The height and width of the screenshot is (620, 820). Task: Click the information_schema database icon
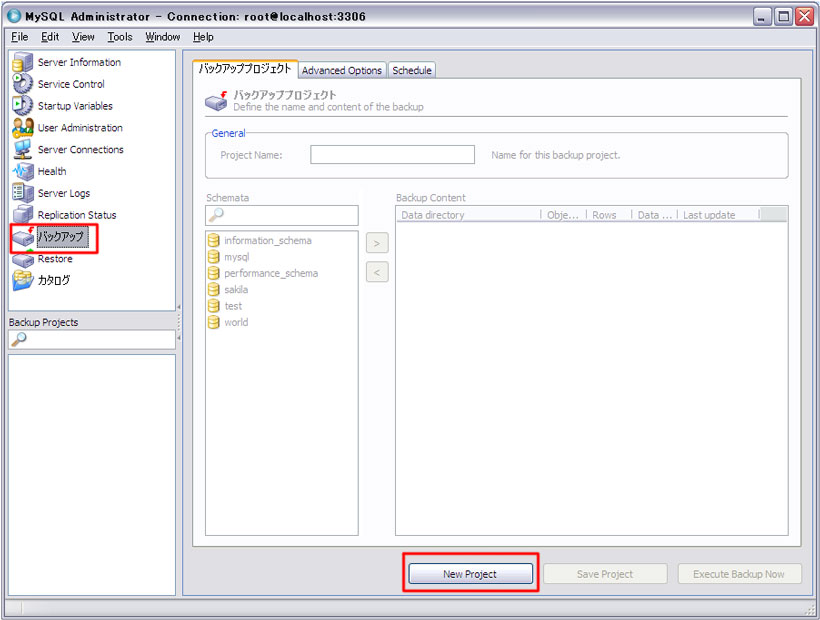(213, 240)
